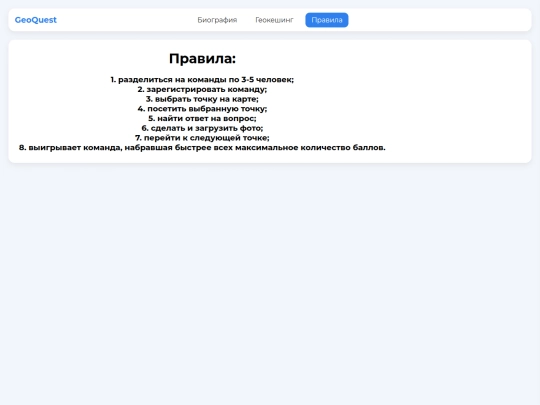Open the Геокешинг tab
The image size is (540, 405).
coord(274,20)
